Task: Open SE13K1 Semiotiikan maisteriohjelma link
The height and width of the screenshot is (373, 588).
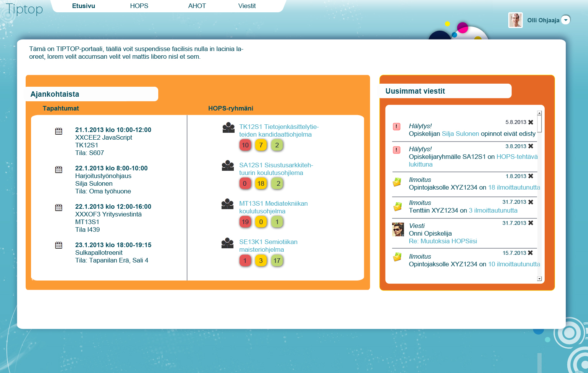Action: [x=268, y=246]
